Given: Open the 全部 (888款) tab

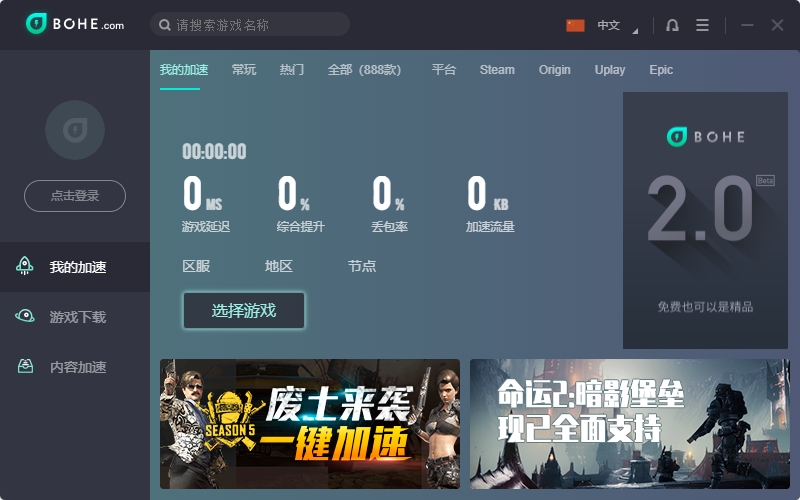Looking at the screenshot, I should tap(364, 70).
